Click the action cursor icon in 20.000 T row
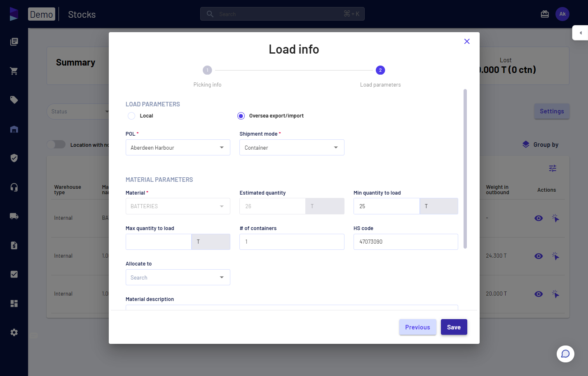The image size is (588, 376). click(555, 294)
